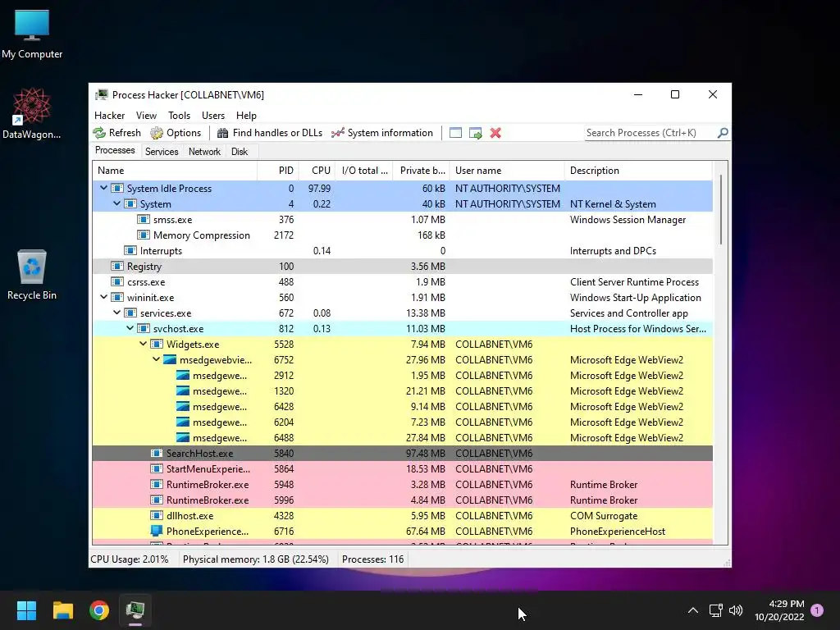The width and height of the screenshot is (840, 630).
Task: Collapse the svchost.exe 812 node
Action: pos(130,328)
